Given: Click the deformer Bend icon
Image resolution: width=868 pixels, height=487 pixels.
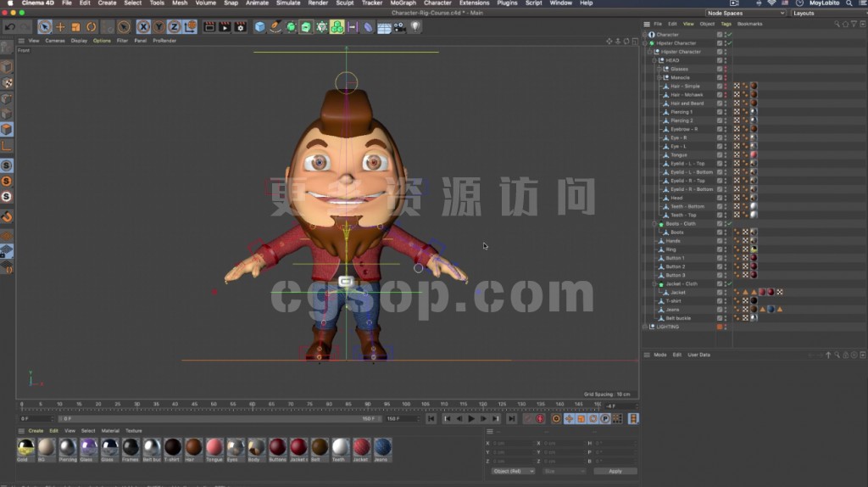Looking at the screenshot, I should tap(368, 26).
